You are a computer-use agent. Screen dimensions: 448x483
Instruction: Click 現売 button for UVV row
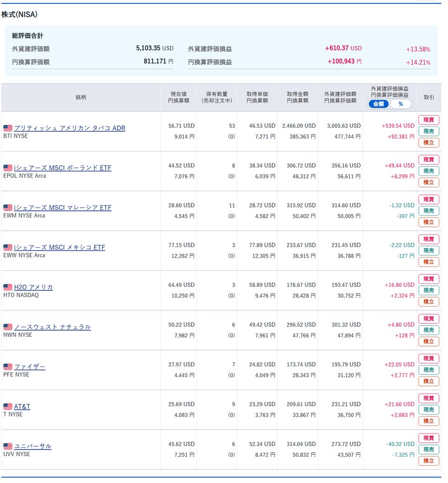click(x=429, y=449)
